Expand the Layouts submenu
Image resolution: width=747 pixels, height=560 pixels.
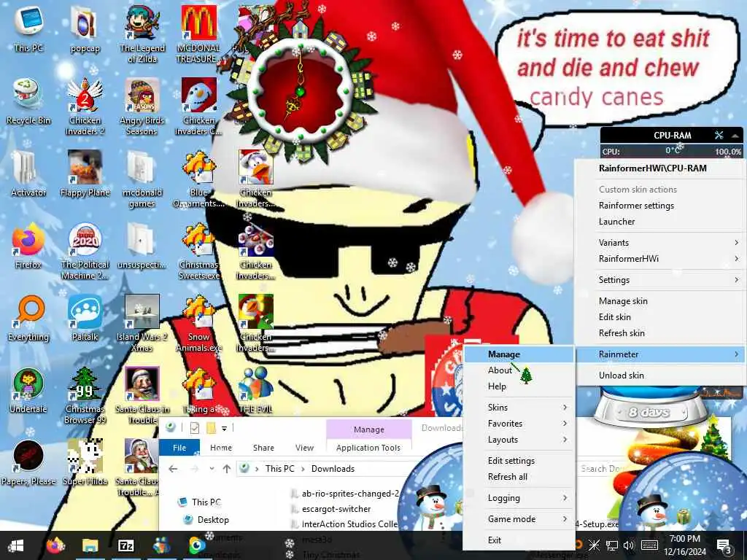[519, 440]
